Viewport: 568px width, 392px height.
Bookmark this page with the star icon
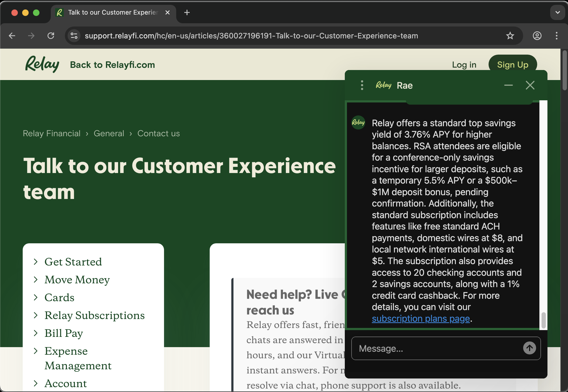[x=510, y=36]
